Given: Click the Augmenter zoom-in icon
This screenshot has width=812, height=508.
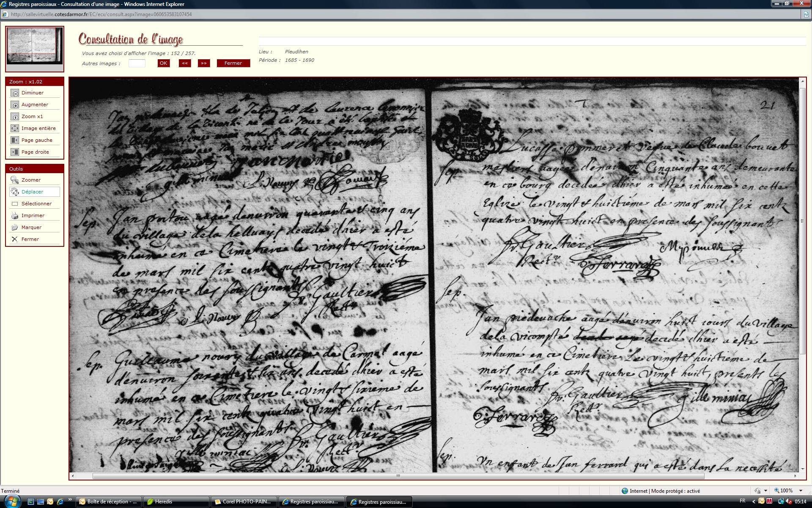Looking at the screenshot, I should 15,105.
